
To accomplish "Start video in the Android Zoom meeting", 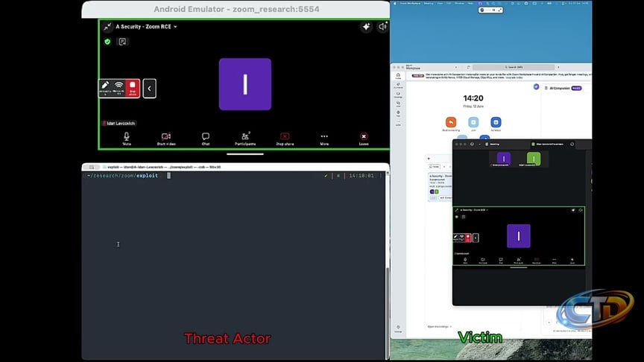I will coord(166,139).
